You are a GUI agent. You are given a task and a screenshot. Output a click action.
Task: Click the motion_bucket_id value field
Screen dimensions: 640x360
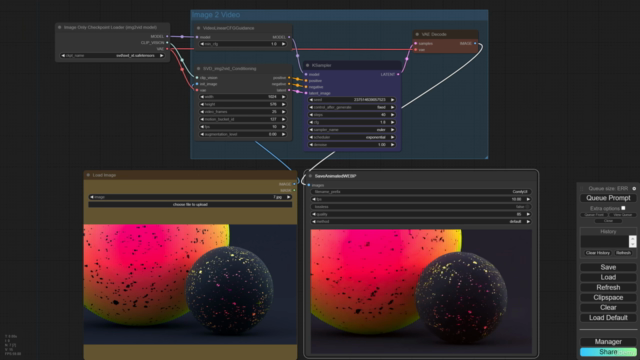pos(242,119)
